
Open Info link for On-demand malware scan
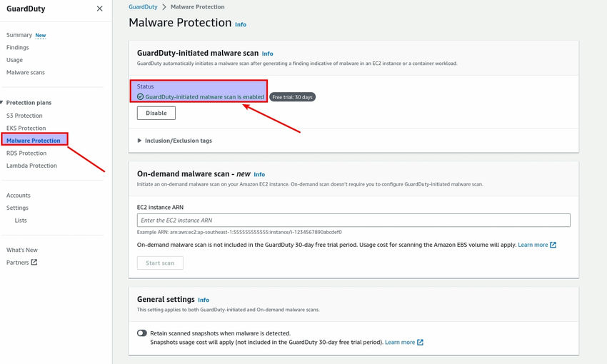(x=259, y=174)
